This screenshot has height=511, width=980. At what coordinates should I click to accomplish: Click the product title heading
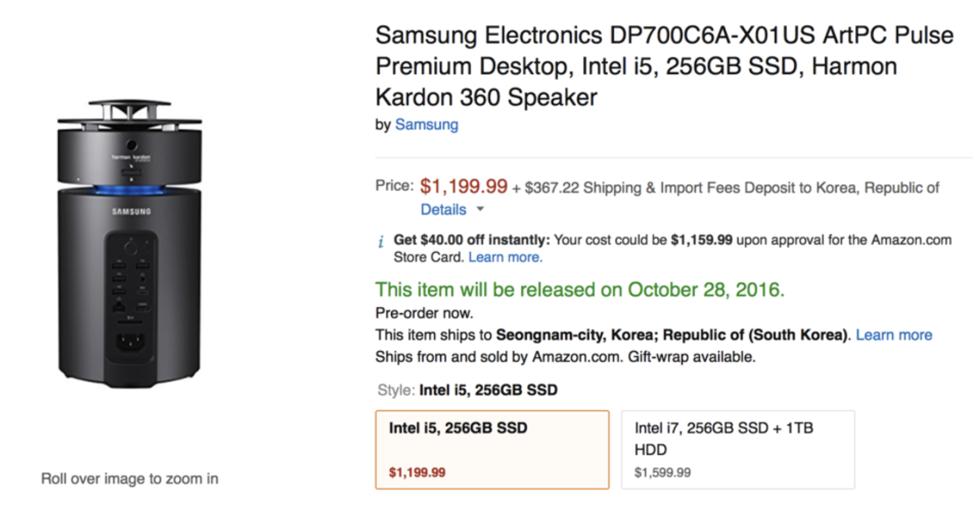click(664, 66)
